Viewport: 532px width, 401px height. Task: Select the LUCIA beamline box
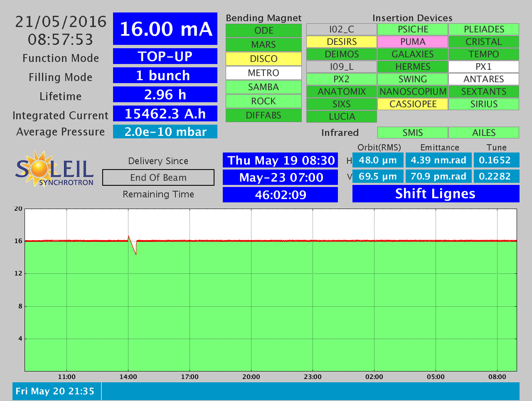(x=342, y=117)
